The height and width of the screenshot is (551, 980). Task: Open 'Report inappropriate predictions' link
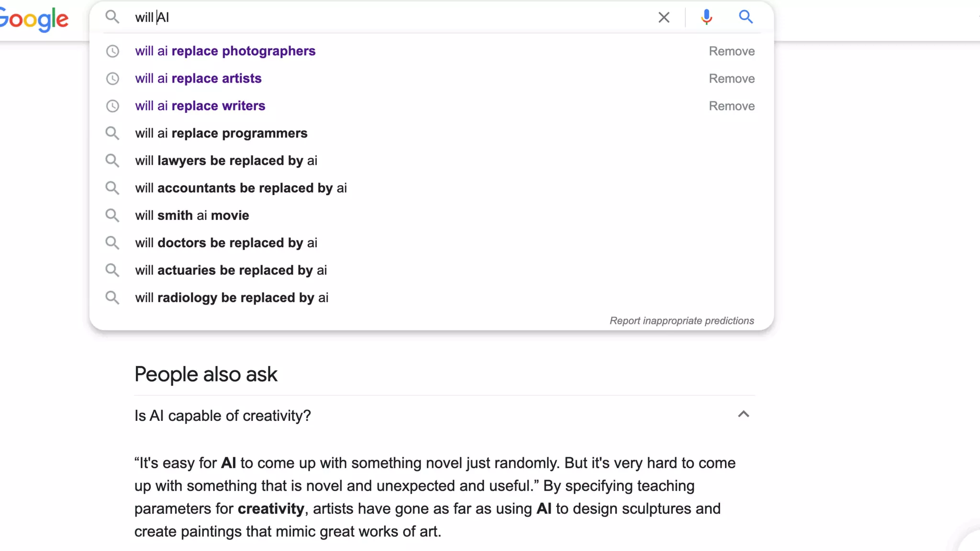[681, 320]
